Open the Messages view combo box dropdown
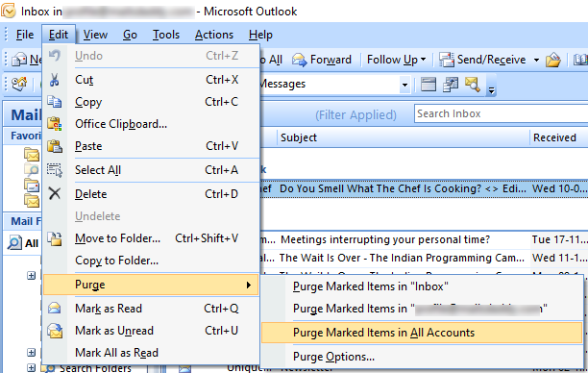Screen dimensions: 588x373 click(404, 85)
